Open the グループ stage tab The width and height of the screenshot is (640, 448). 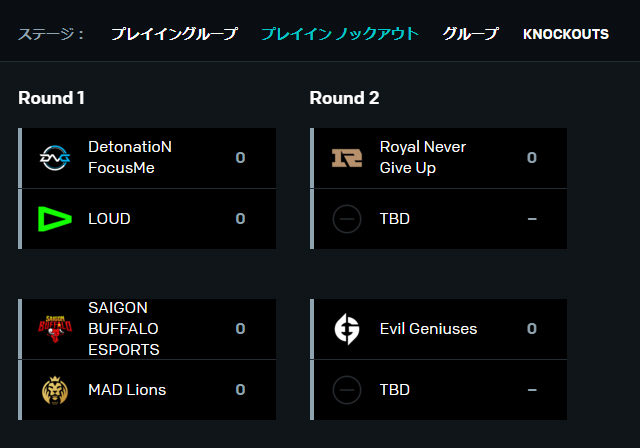tap(471, 34)
